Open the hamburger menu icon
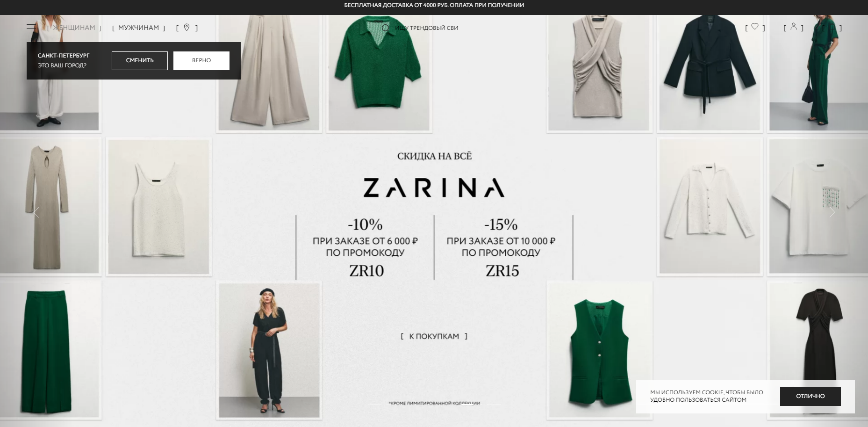Screen dimensions: 868x427 [x=31, y=28]
